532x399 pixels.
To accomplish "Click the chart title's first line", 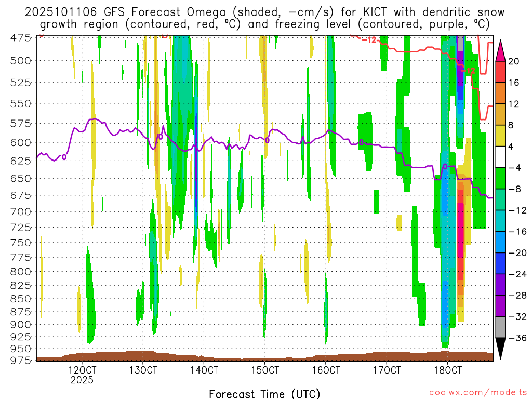I will coord(264,12).
